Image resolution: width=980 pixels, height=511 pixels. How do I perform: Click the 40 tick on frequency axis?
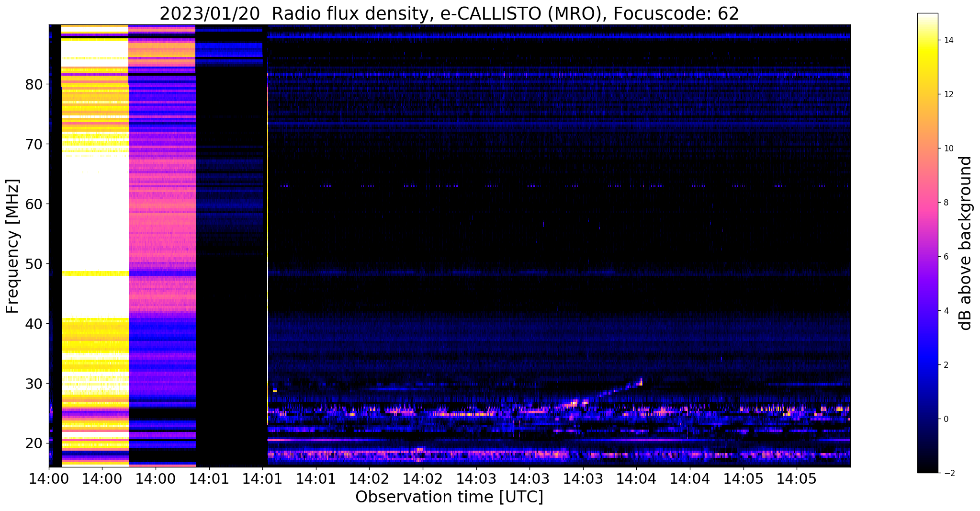coord(34,324)
